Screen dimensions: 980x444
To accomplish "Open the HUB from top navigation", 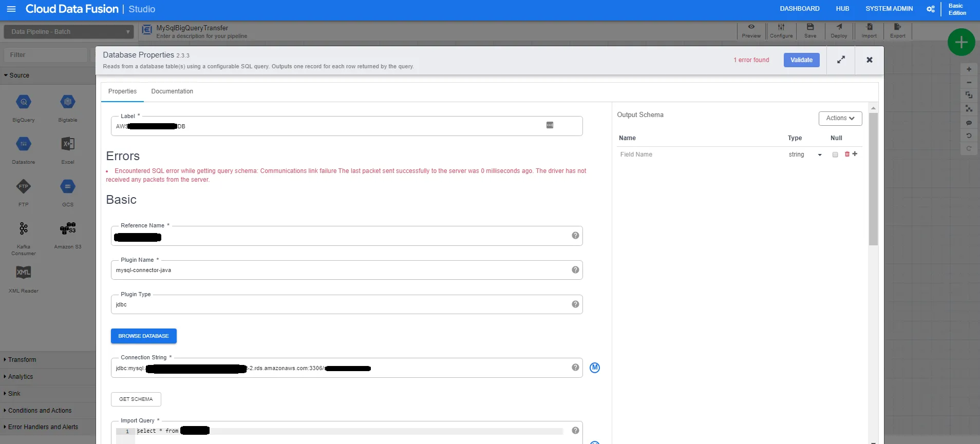I will [x=842, y=9].
